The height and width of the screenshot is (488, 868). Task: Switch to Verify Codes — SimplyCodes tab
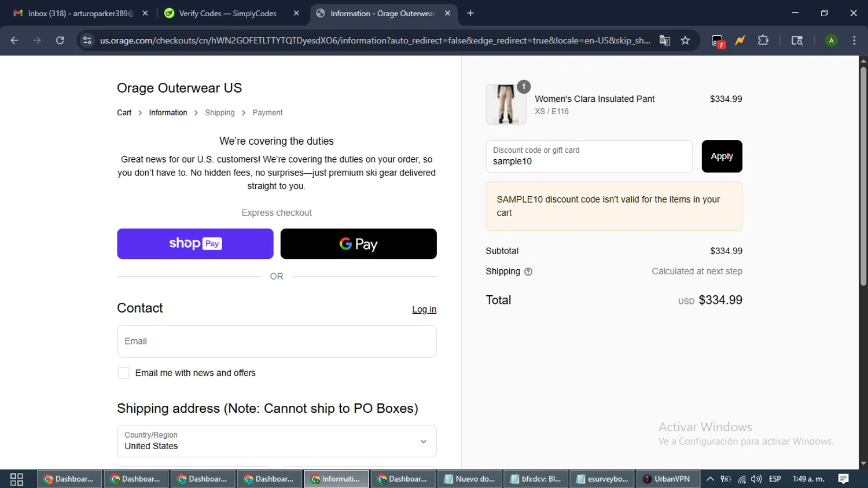[x=228, y=13]
